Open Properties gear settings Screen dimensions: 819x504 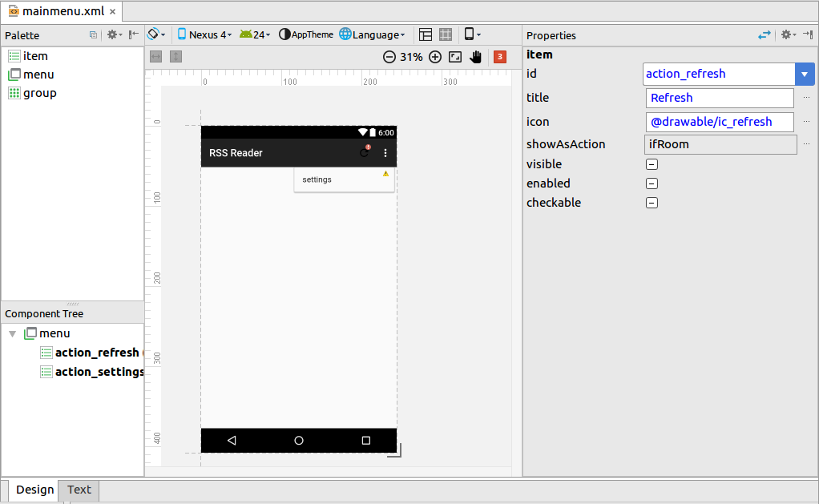tap(788, 35)
